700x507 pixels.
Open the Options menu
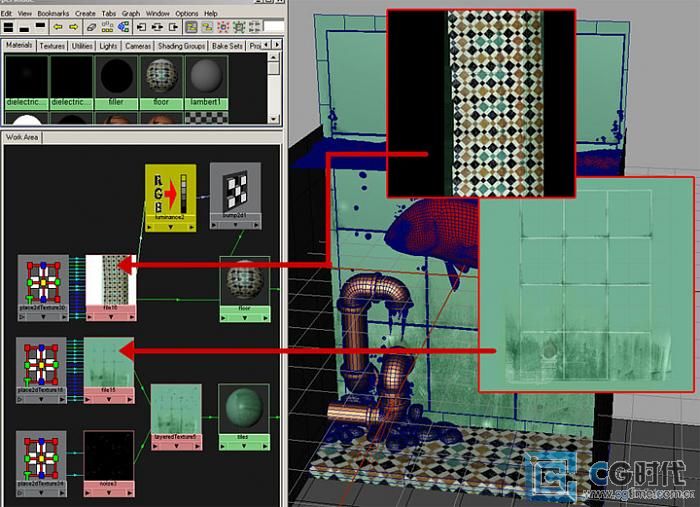click(x=187, y=13)
